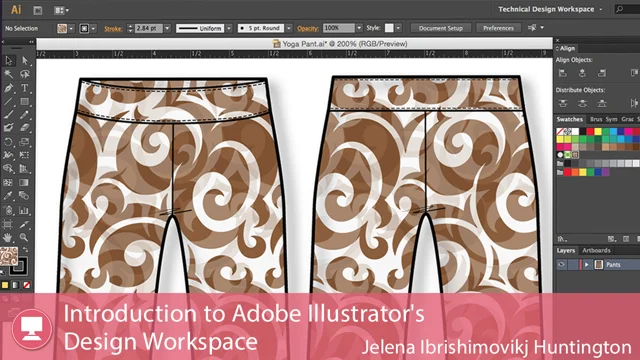640x360 pixels.
Task: Pick the Symbol Sprayer tool
Action: [x=9, y=211]
